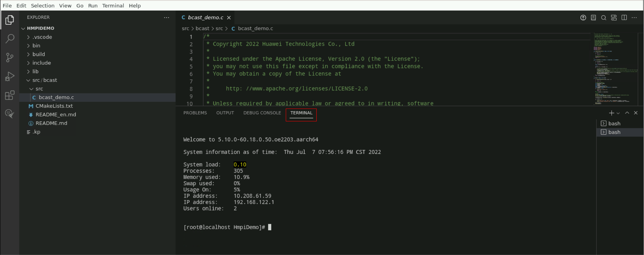The width and height of the screenshot is (644, 255).
Task: Open the Edit menu
Action: coord(21,5)
